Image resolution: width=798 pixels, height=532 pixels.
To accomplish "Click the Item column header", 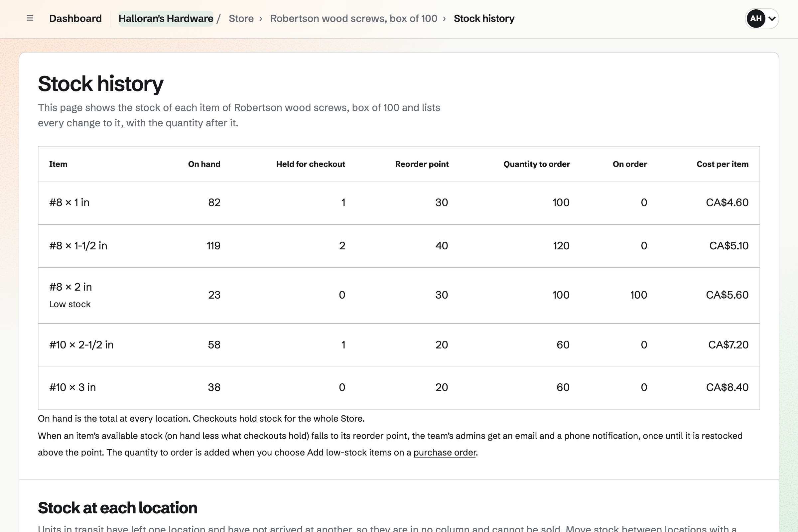I will (x=58, y=164).
